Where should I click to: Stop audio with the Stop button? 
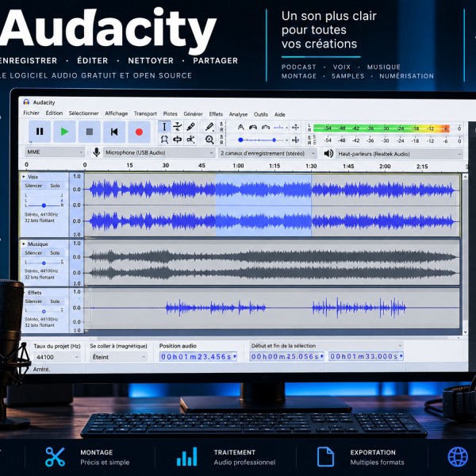coord(89,132)
